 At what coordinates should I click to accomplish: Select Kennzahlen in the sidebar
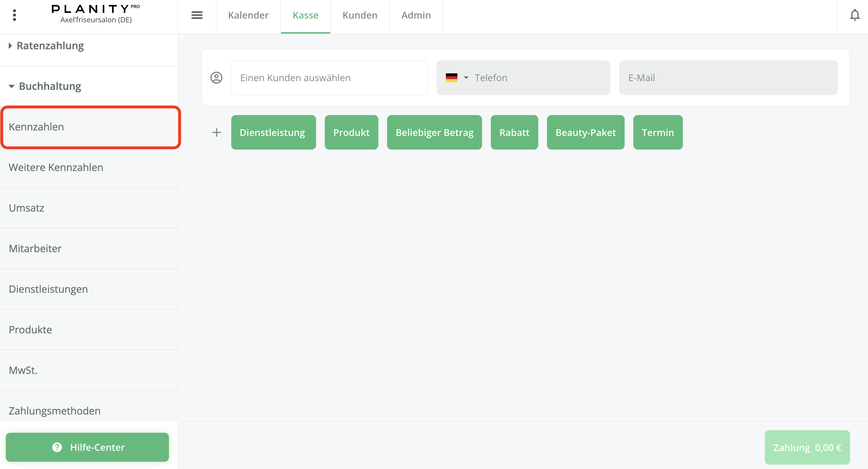pos(37,127)
